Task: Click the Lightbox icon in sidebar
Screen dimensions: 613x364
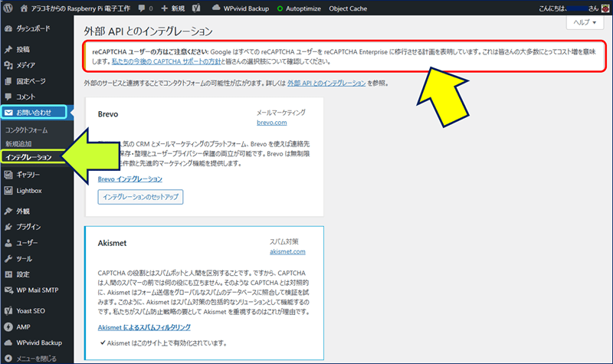Action: click(x=8, y=190)
